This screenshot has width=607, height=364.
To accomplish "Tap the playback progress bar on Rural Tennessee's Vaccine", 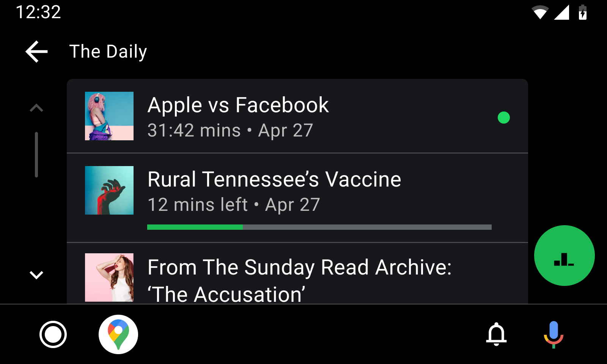I will [319, 227].
